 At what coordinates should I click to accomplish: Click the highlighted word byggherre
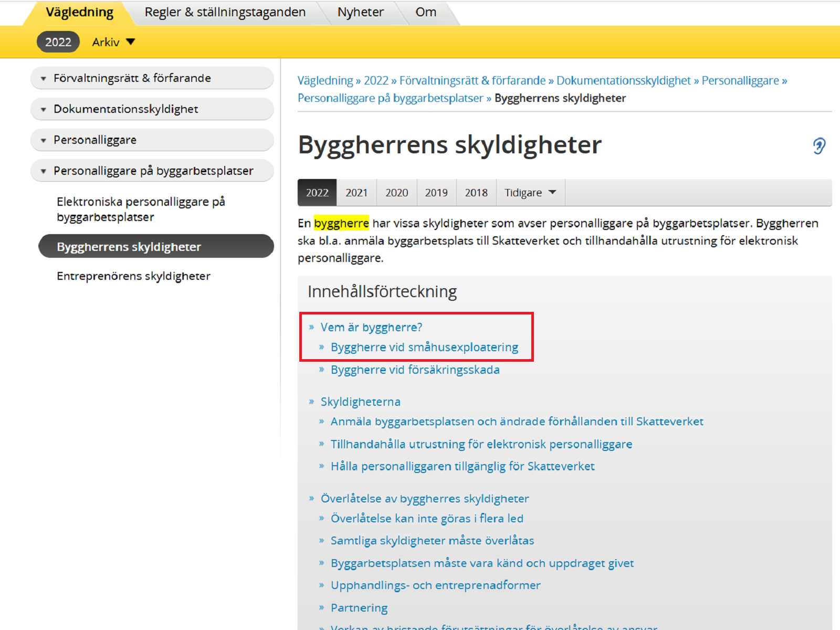(341, 223)
